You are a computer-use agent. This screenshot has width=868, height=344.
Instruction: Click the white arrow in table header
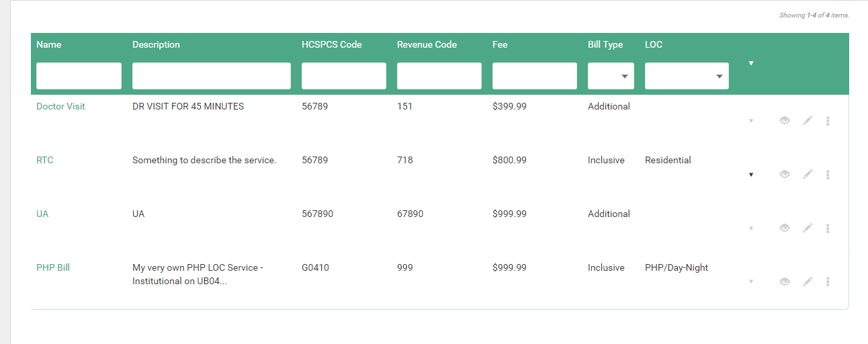(751, 63)
